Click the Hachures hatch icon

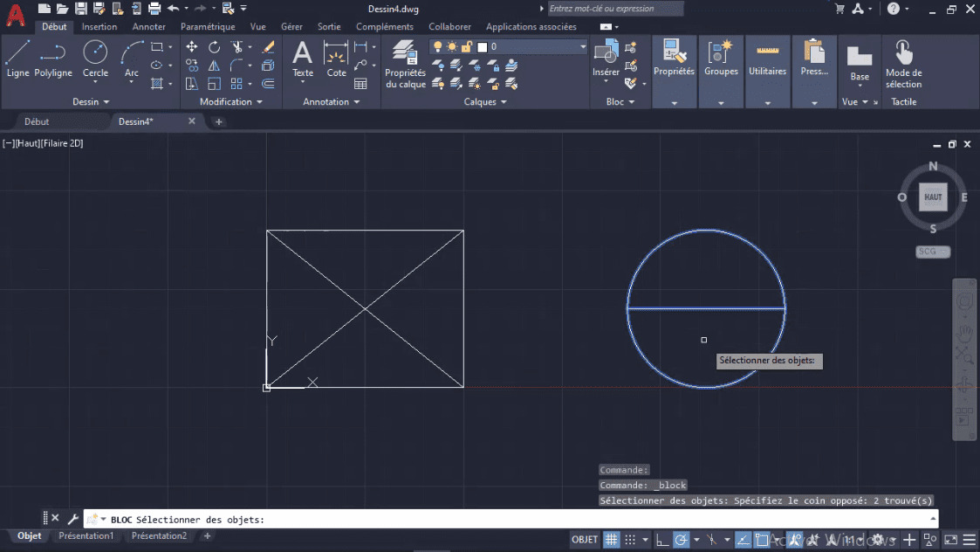pyautogui.click(x=157, y=83)
